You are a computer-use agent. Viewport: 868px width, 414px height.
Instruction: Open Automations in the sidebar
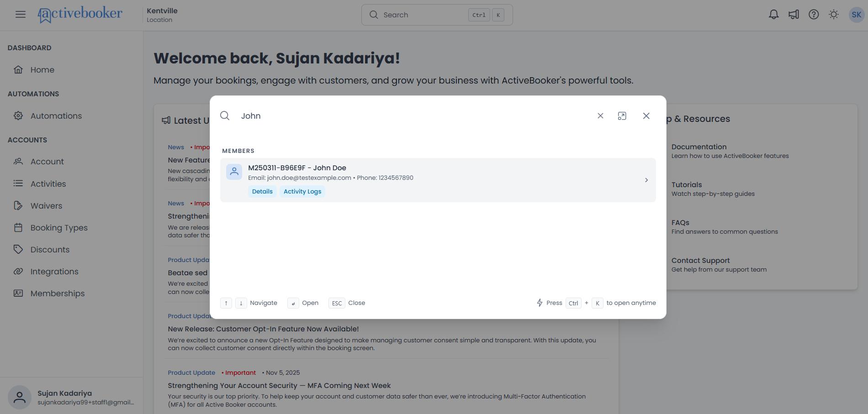[x=56, y=116]
